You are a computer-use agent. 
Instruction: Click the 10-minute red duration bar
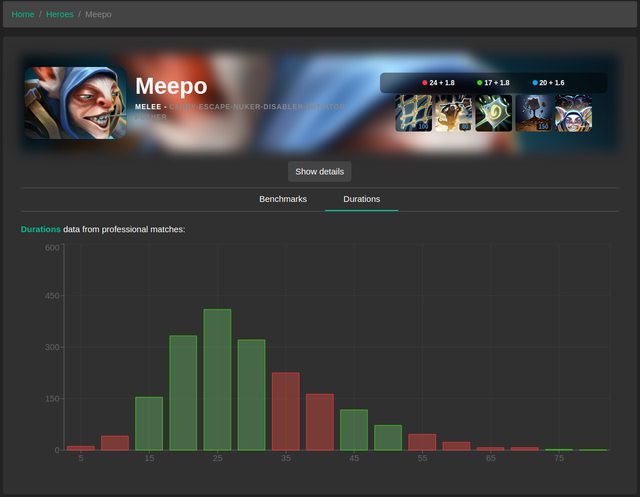[x=115, y=443]
